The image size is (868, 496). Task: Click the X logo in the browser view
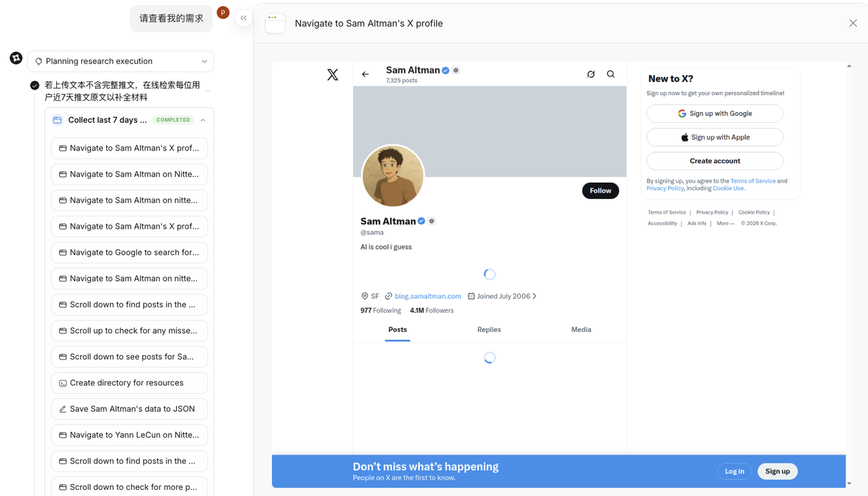click(x=332, y=74)
